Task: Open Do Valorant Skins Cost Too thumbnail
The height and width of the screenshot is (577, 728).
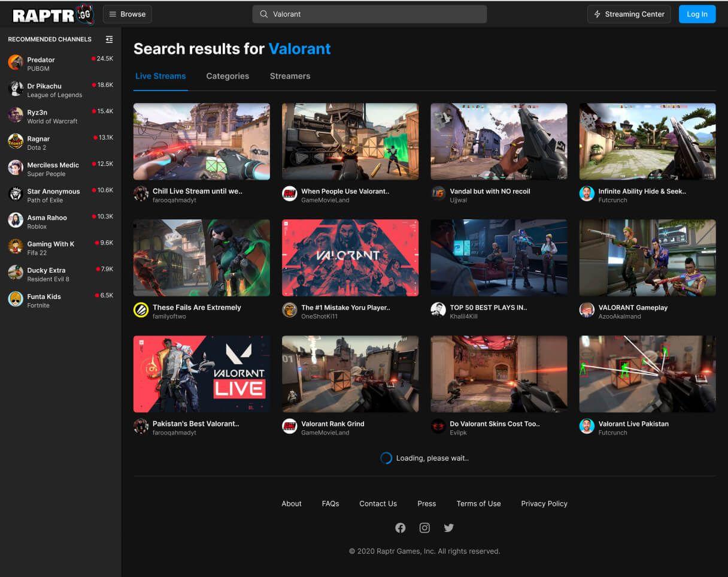Action: tap(499, 374)
